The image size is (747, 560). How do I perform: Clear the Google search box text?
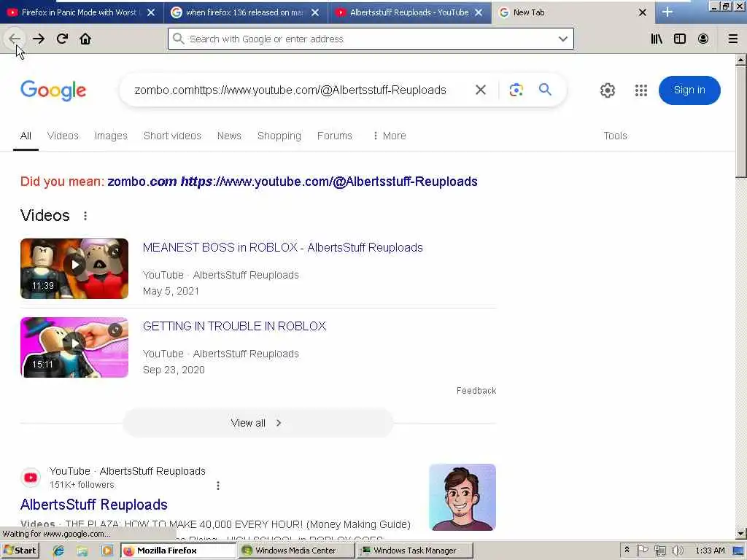[x=481, y=90]
